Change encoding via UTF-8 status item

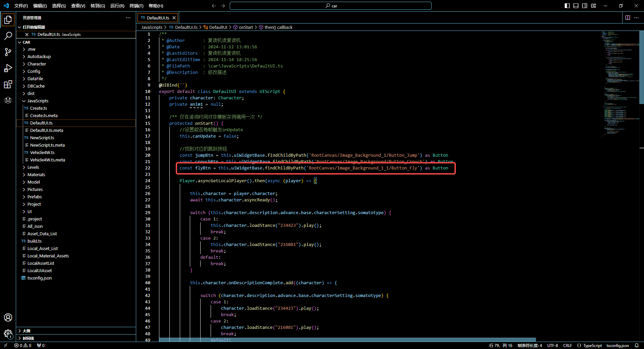pos(552,345)
